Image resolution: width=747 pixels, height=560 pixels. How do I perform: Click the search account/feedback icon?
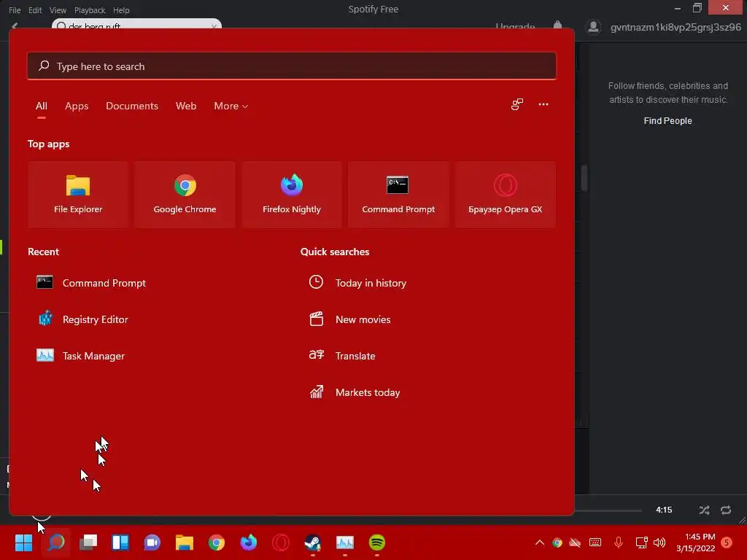point(517,104)
